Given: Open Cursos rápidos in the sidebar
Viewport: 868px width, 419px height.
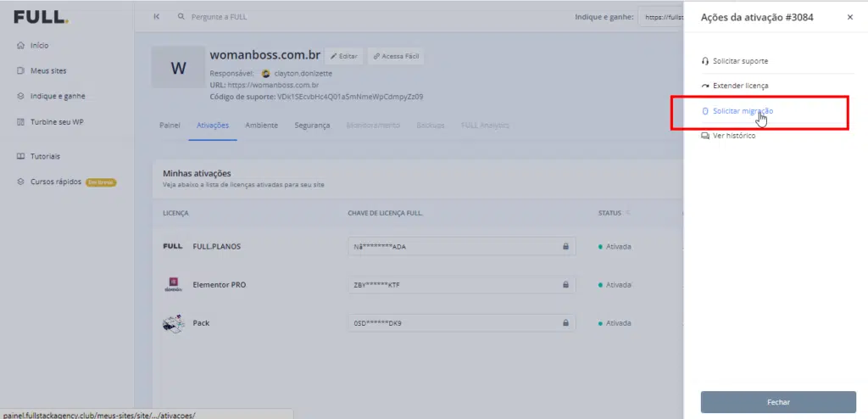Looking at the screenshot, I should point(56,182).
